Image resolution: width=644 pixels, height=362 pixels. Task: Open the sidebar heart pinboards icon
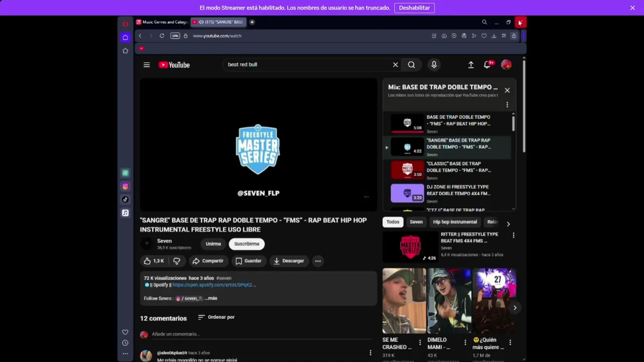[x=125, y=332]
